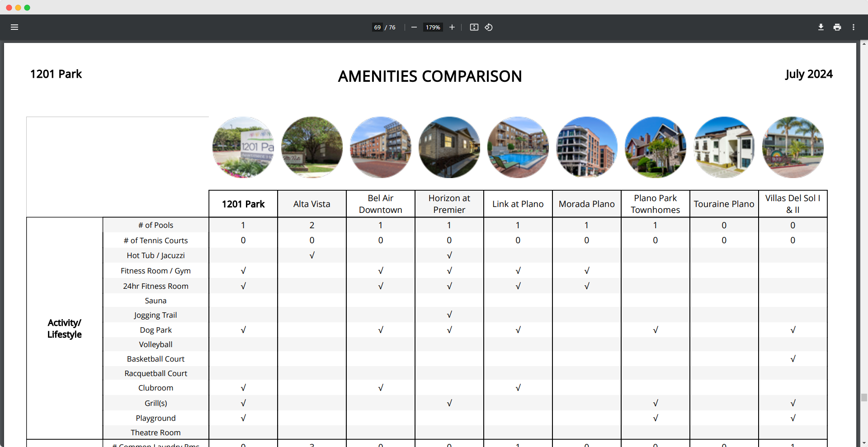868x447 pixels.
Task: Click the scrollbar down arrow
Action: click(864, 443)
